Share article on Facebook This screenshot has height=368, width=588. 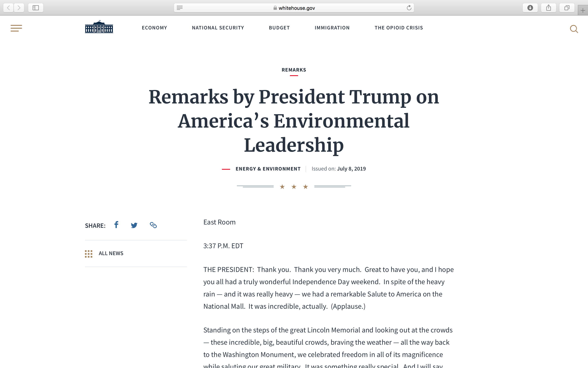point(116,225)
